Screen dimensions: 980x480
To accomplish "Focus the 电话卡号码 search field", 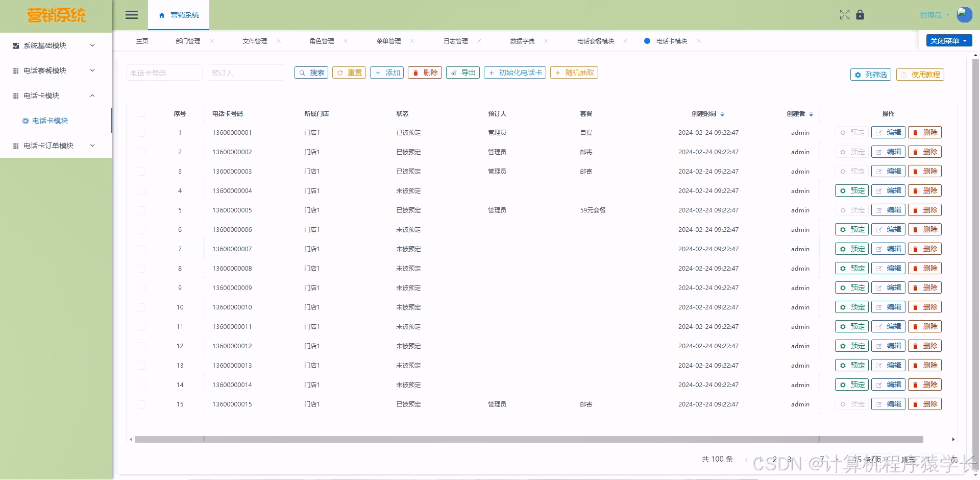I will [x=164, y=73].
